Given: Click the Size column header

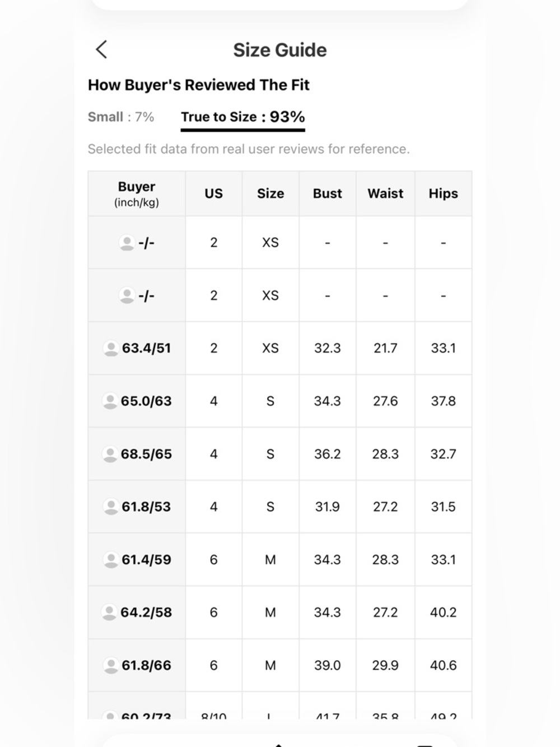Looking at the screenshot, I should [x=270, y=193].
